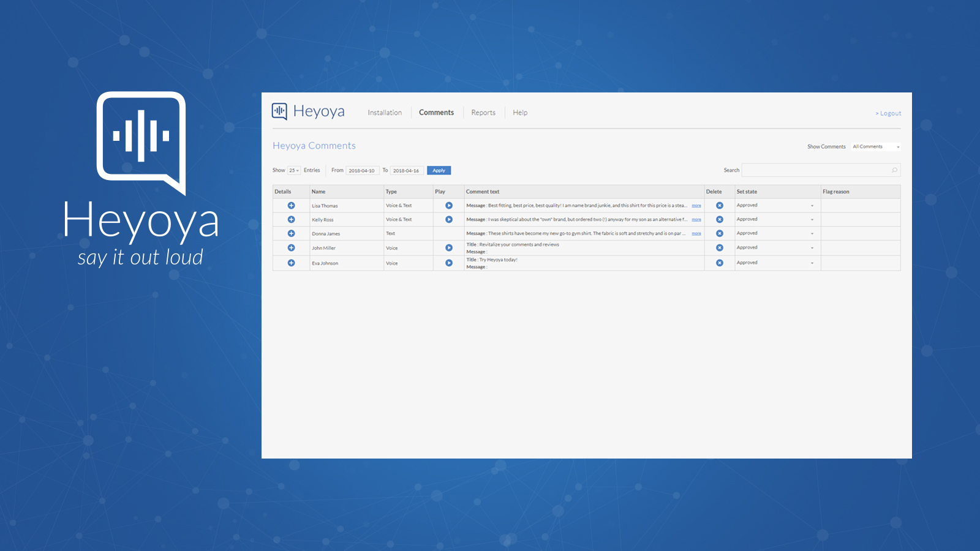Image resolution: width=980 pixels, height=551 pixels.
Task: Open Set state dropdown for John Miller
Action: tap(777, 248)
